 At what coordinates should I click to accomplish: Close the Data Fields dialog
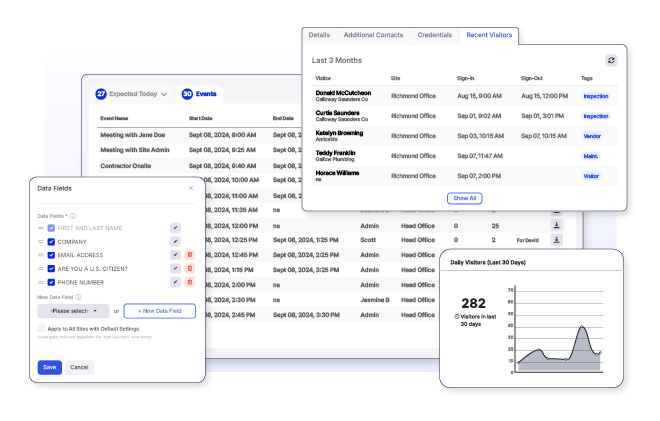coord(191,188)
